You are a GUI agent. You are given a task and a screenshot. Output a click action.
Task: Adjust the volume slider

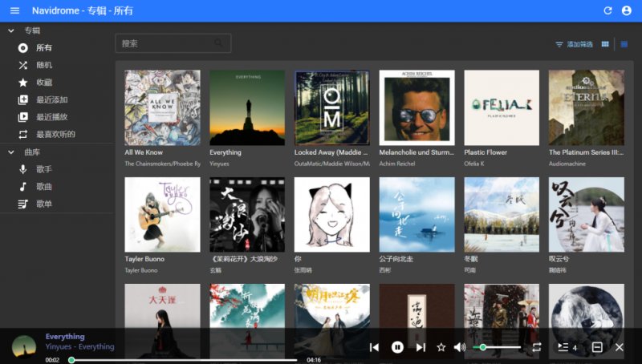(x=497, y=347)
